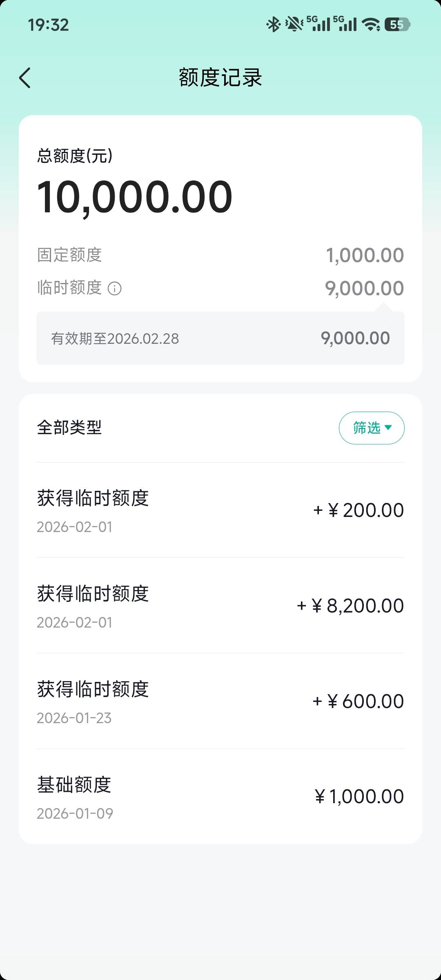Tap the 固定额度 row
The height and width of the screenshot is (980, 441).
220,255
